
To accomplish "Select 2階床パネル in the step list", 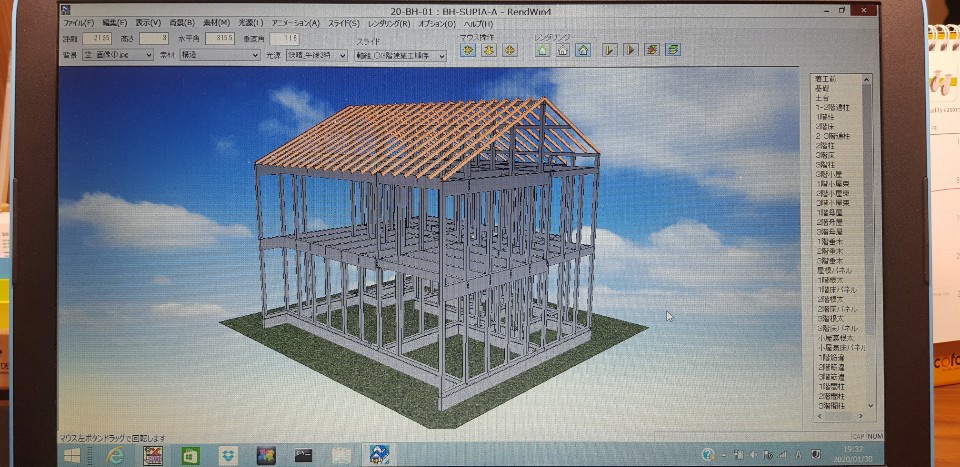I will pyautogui.click(x=838, y=309).
